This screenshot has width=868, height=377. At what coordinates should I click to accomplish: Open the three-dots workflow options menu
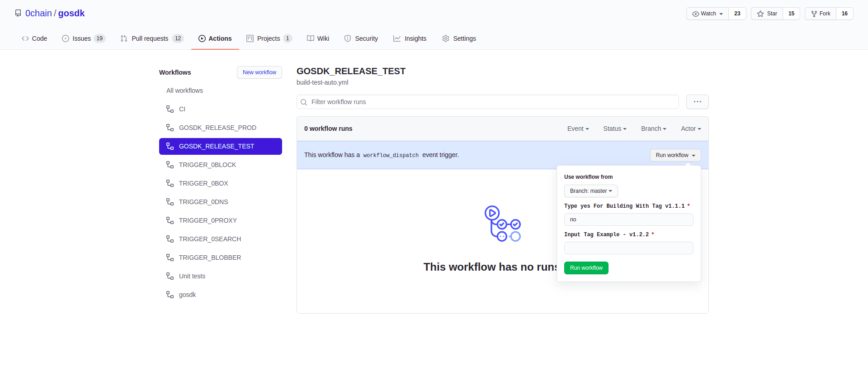698,102
